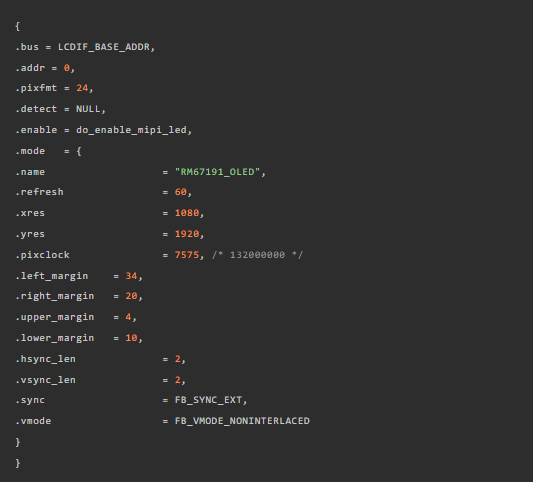
Task: Click the 132000000 comment text
Action: coord(257,255)
